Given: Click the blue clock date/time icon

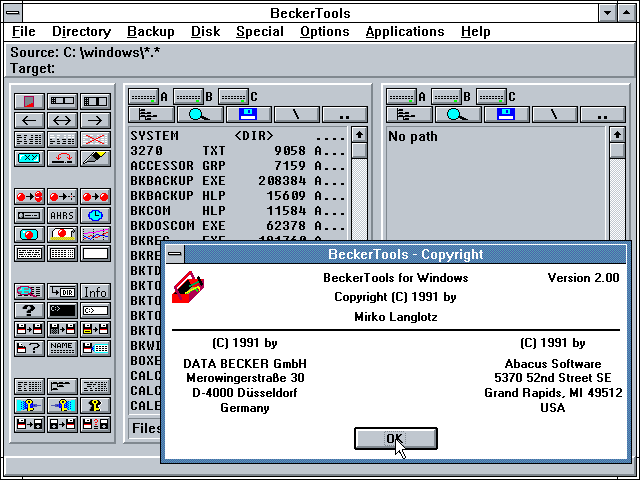Looking at the screenshot, I should 95,216.
